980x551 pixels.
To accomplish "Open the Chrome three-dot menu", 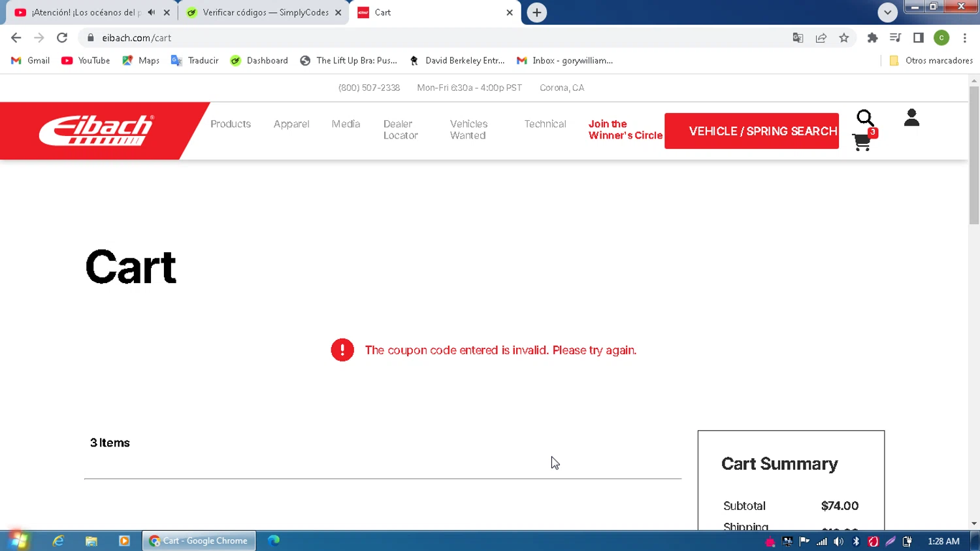I will click(x=965, y=38).
